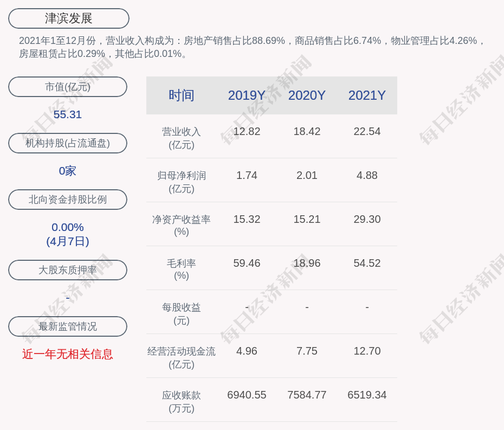Viewport: 504px width, 430px height.
Task: Click the ROE value 15.21
Action: pos(307,220)
